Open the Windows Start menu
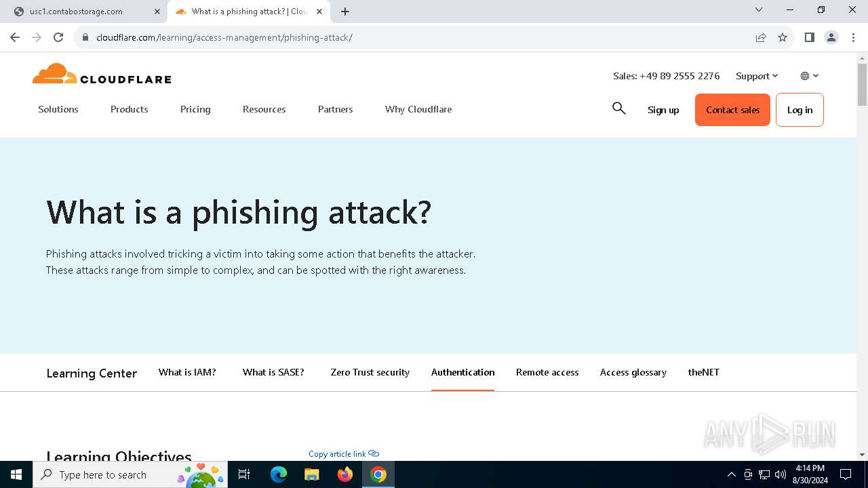Image resolution: width=868 pixels, height=488 pixels. pyautogui.click(x=16, y=474)
